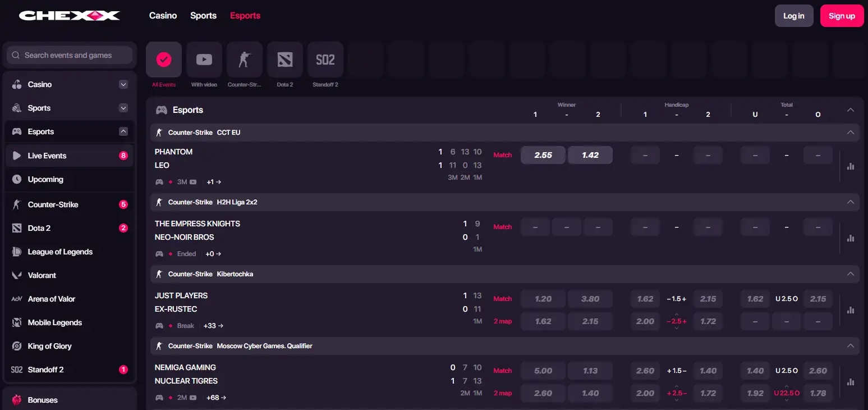Decrease 2 map total for Nemiga Gaming
This screenshot has height=410, width=868.
(x=786, y=400)
